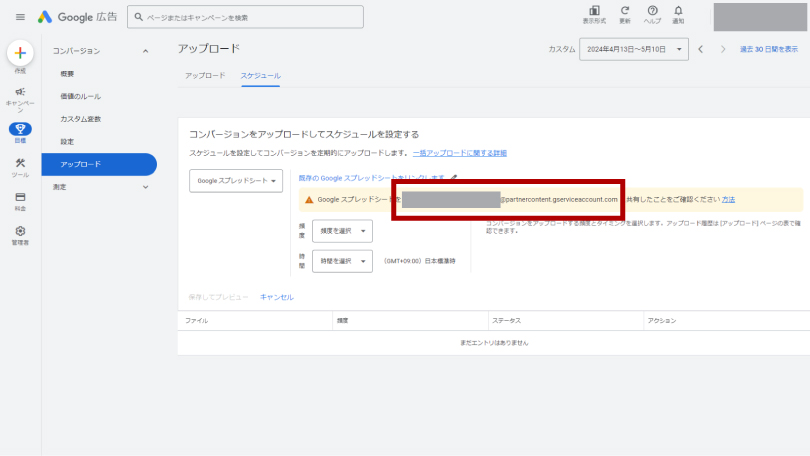
Task: Click the 頻度 column header
Action: click(342, 321)
